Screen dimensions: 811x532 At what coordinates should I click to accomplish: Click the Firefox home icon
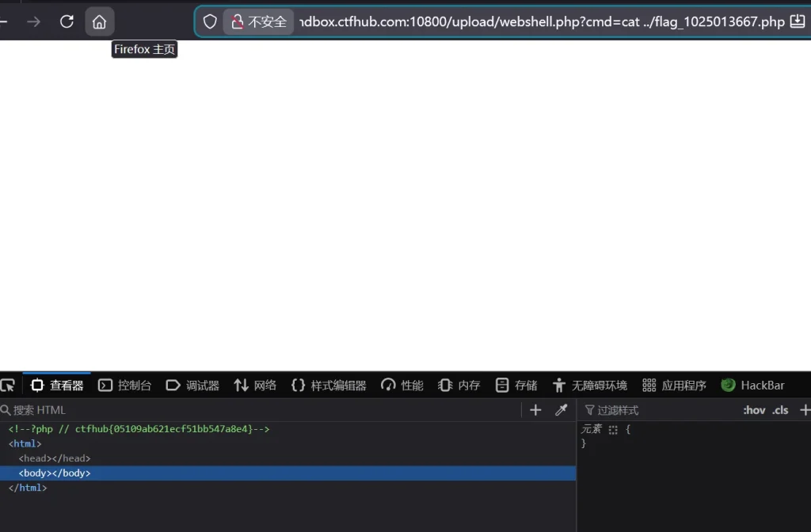tap(99, 21)
